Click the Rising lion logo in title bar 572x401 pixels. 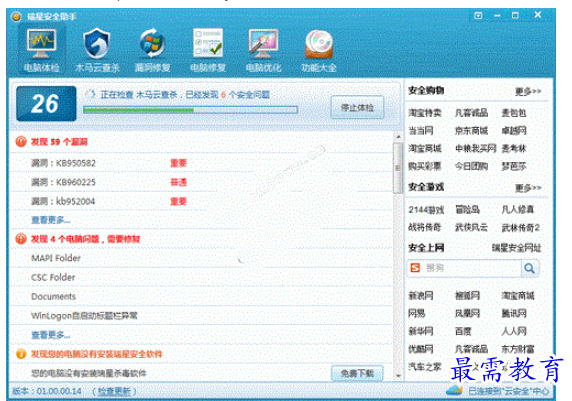pos(16,16)
